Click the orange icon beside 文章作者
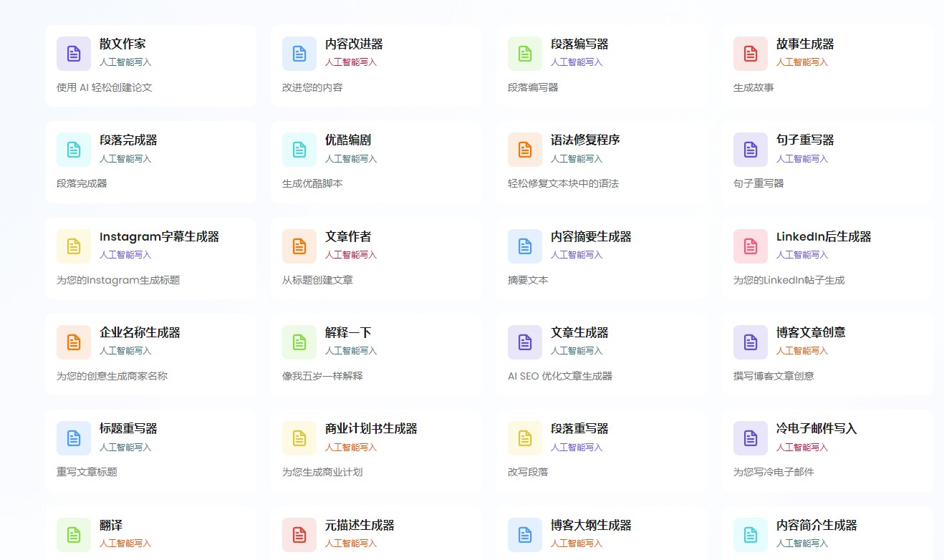Screen dimensions: 944x560 click(x=299, y=246)
